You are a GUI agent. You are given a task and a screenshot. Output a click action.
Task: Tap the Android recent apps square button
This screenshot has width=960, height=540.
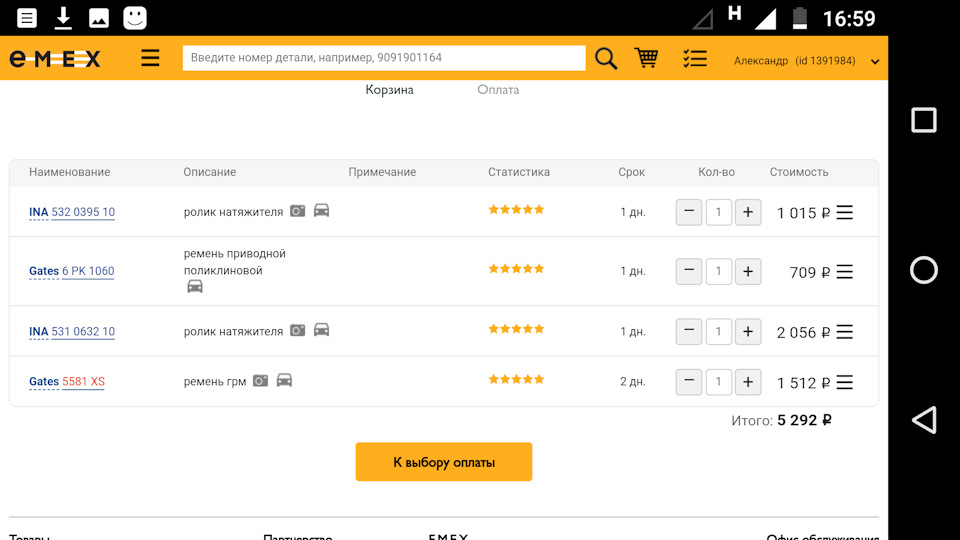point(924,120)
